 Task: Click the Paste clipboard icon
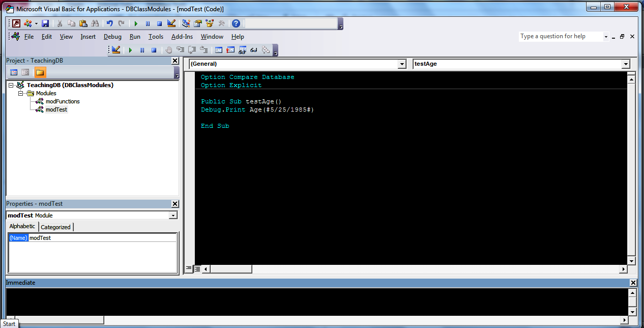point(83,23)
